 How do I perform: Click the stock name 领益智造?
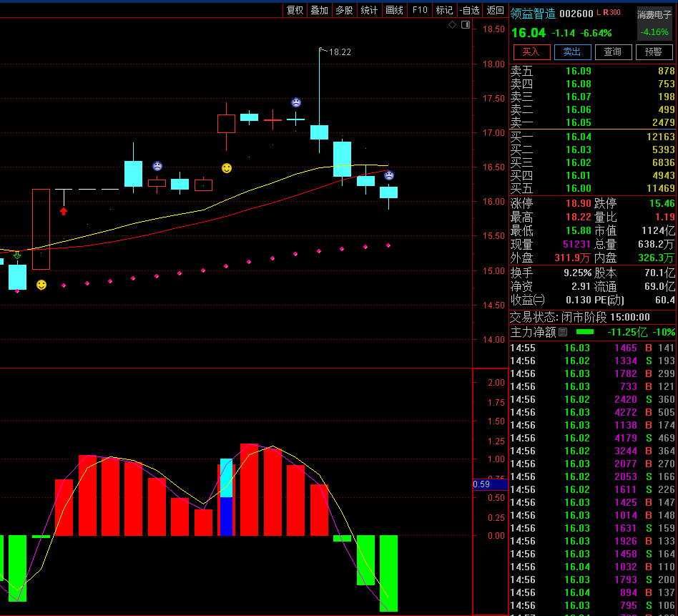coord(533,14)
